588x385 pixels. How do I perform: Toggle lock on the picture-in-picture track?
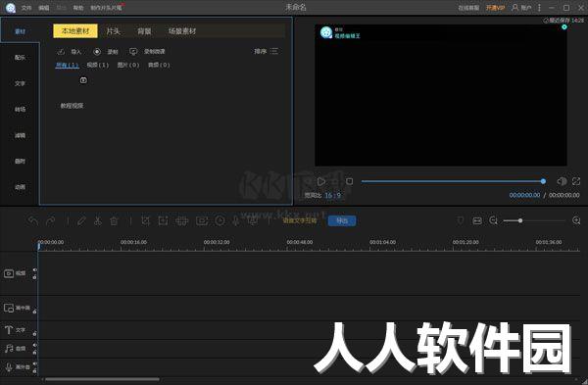(35, 312)
